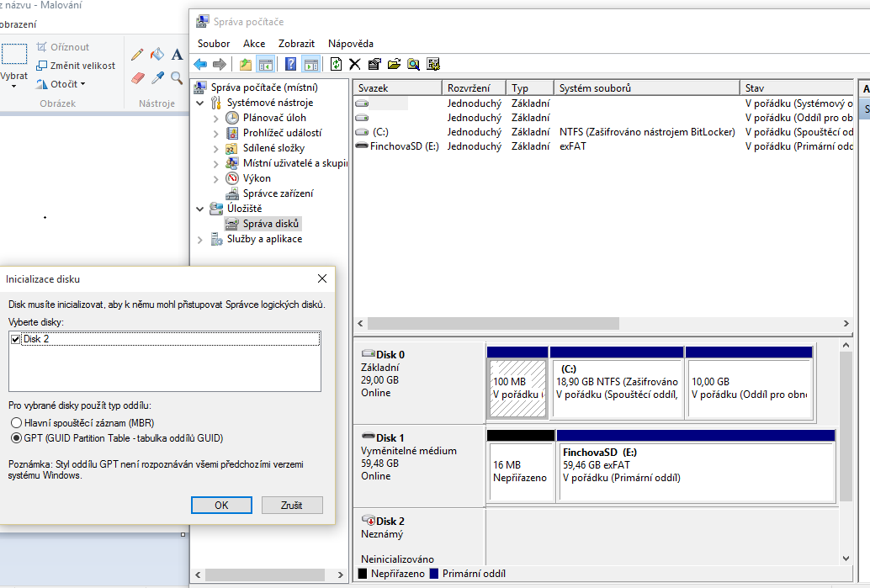Select the Color picker tool in Malování
Viewport: 870px width, 588px height.
pos(157,78)
